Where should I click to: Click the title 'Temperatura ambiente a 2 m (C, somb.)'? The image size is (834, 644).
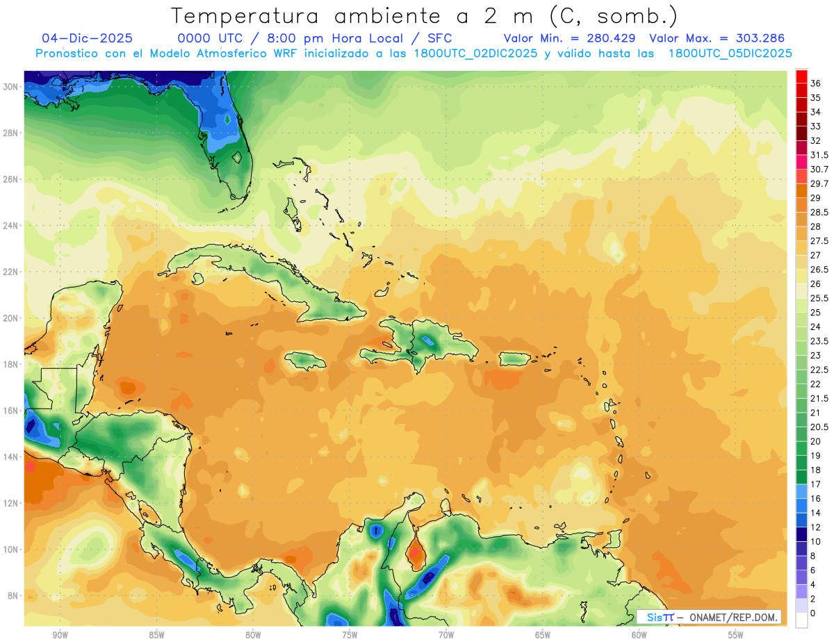coord(425,15)
